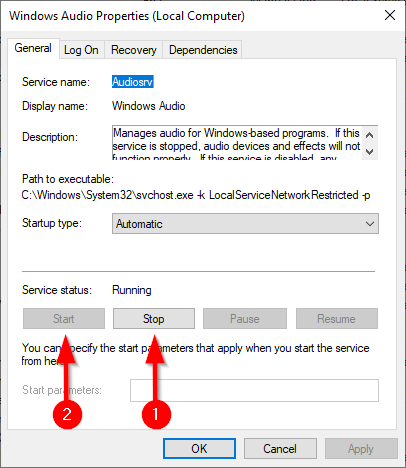The height and width of the screenshot is (468, 406).
Task: Click the Start service button
Action: coord(64,319)
